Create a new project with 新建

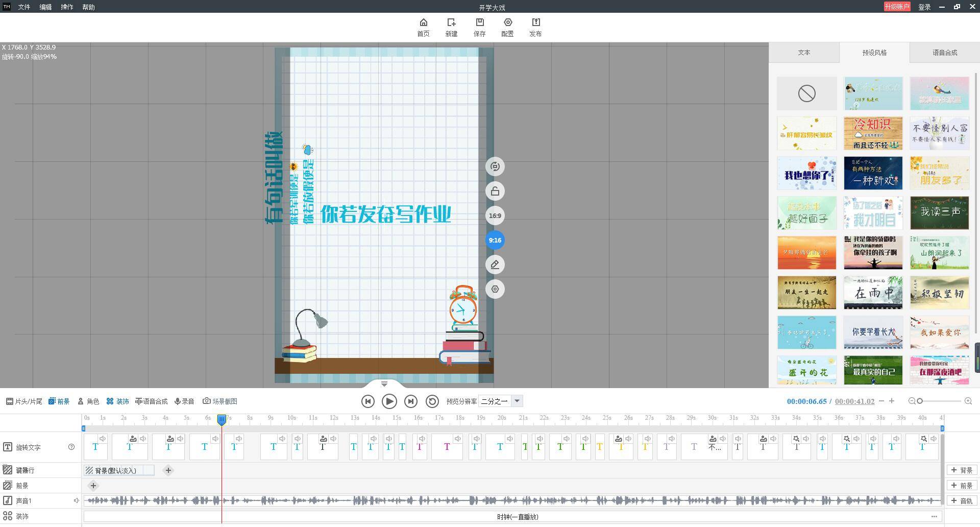(x=451, y=28)
